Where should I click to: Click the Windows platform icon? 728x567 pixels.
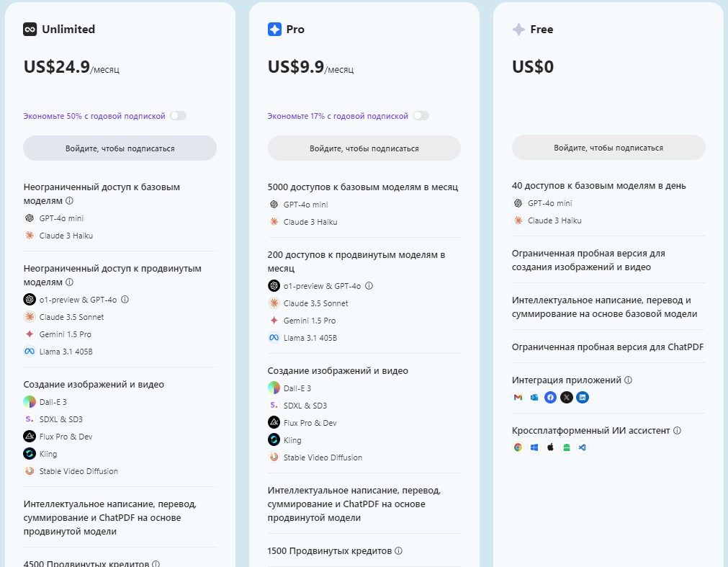pos(534,447)
